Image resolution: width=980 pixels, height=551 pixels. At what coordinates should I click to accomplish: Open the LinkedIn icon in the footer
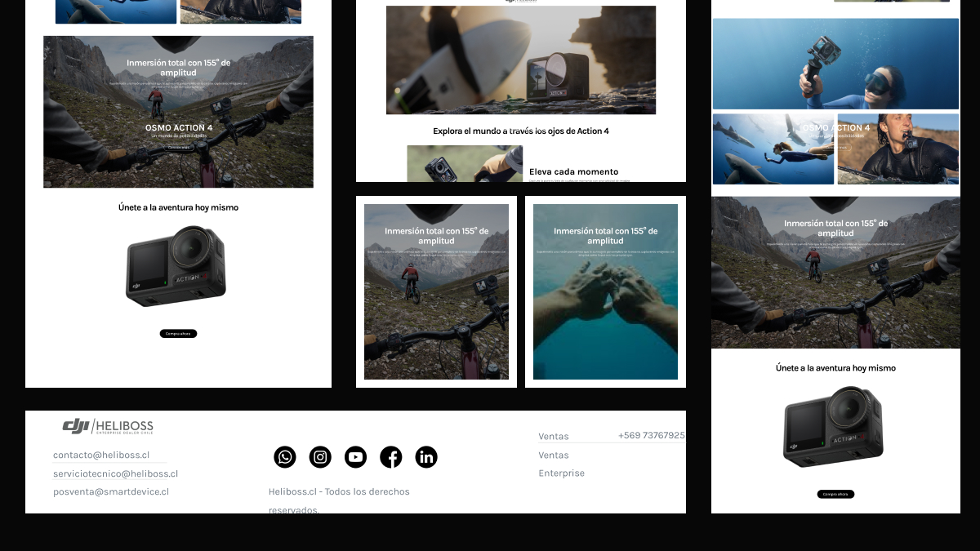tap(426, 457)
